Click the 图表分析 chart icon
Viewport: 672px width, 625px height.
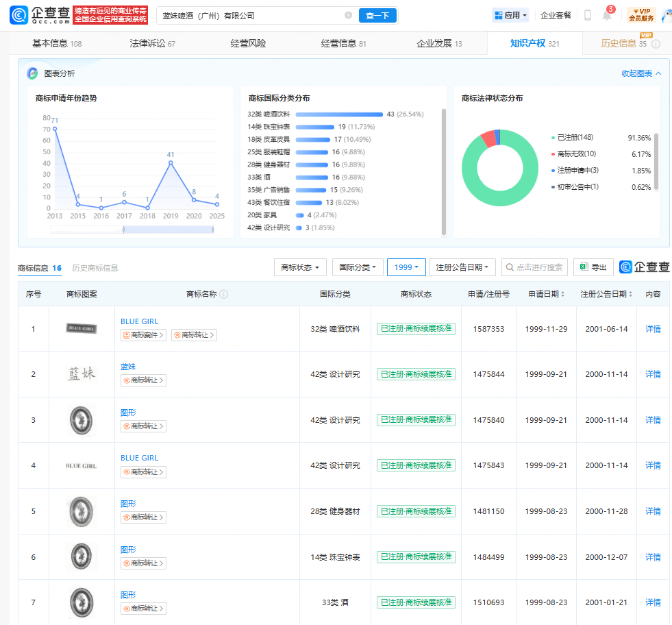33,73
